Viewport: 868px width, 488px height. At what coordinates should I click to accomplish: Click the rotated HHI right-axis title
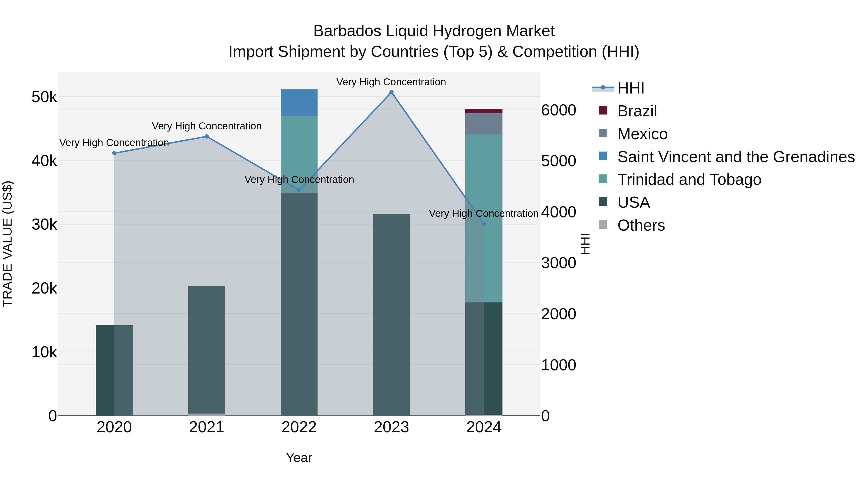pos(585,244)
